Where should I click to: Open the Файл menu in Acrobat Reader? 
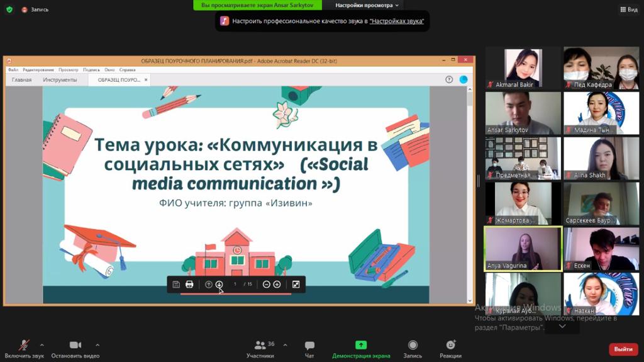[x=13, y=70]
